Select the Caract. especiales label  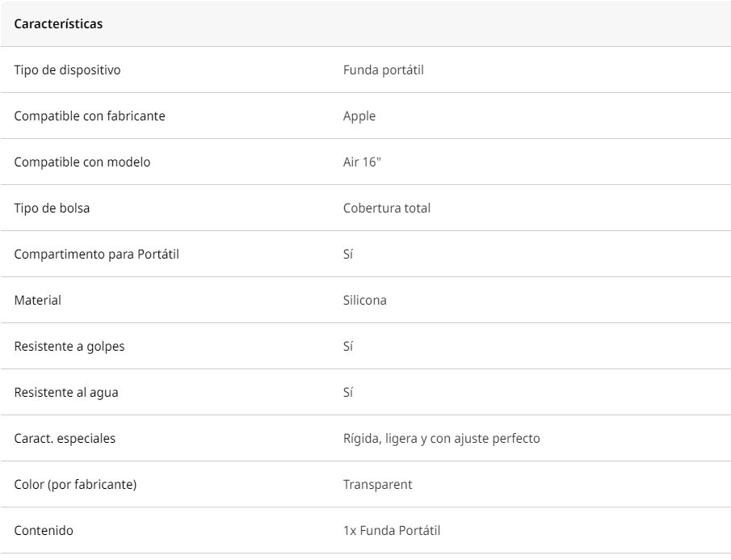(65, 439)
